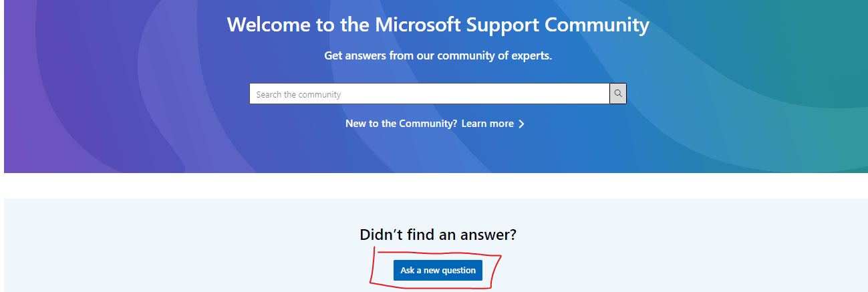This screenshot has height=292, width=868.
Task: Click the New to the Community? text
Action: (402, 124)
